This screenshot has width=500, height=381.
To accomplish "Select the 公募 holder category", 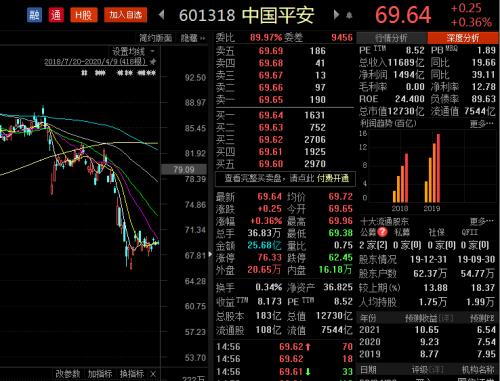I will [x=368, y=232].
